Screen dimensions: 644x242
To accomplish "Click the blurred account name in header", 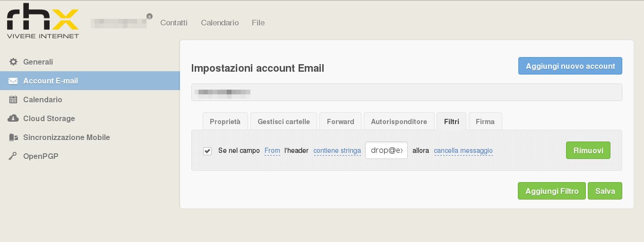I will pyautogui.click(x=118, y=23).
